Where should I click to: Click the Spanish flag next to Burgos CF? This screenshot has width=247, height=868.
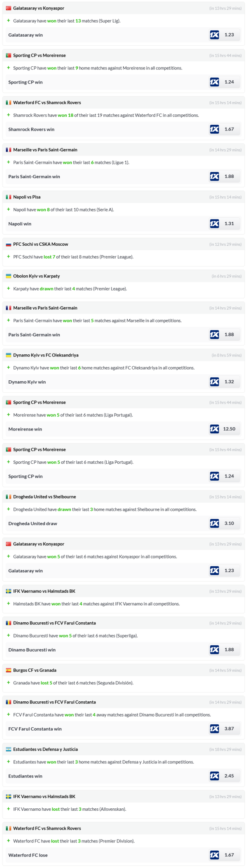[x=8, y=670]
